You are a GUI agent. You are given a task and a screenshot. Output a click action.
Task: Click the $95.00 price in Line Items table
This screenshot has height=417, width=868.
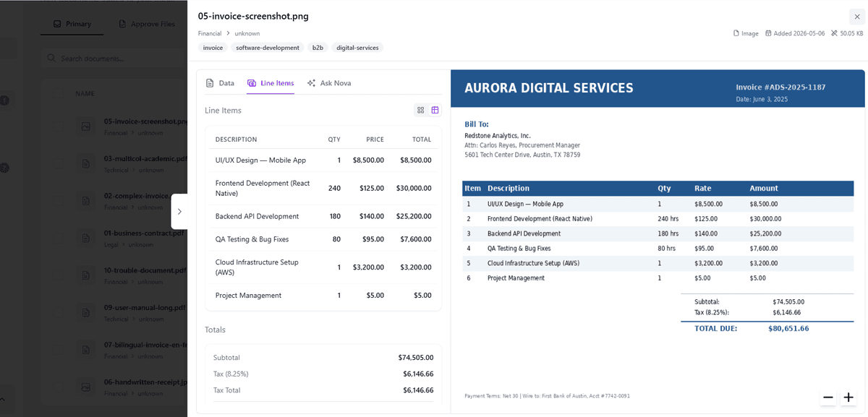click(373, 239)
